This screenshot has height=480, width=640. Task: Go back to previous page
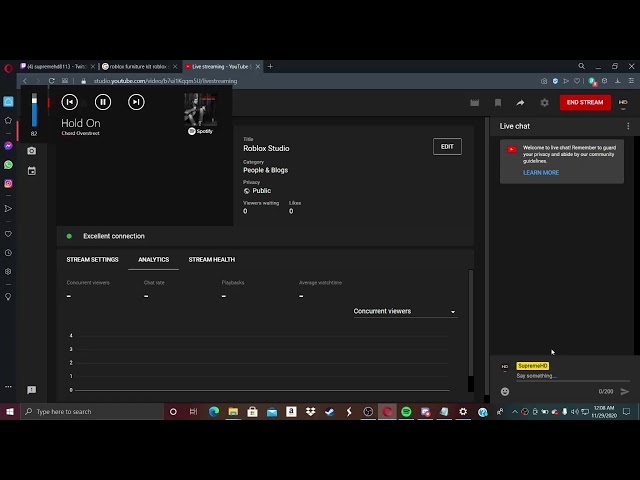(x=25, y=81)
